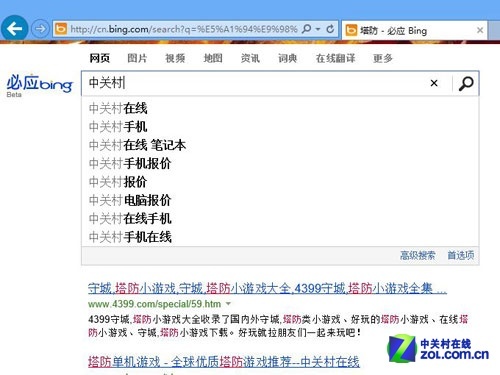
Task: Open the 塔防单机游戏 result link
Action: click(x=224, y=362)
